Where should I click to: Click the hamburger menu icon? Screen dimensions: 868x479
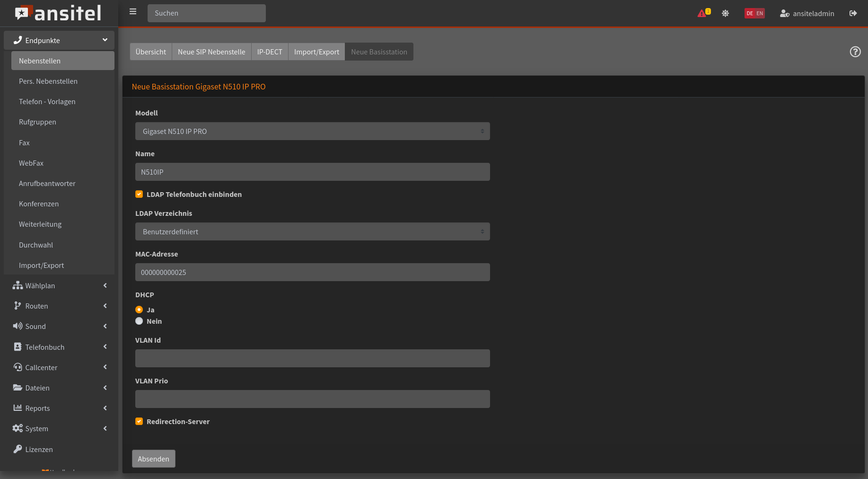tap(133, 12)
